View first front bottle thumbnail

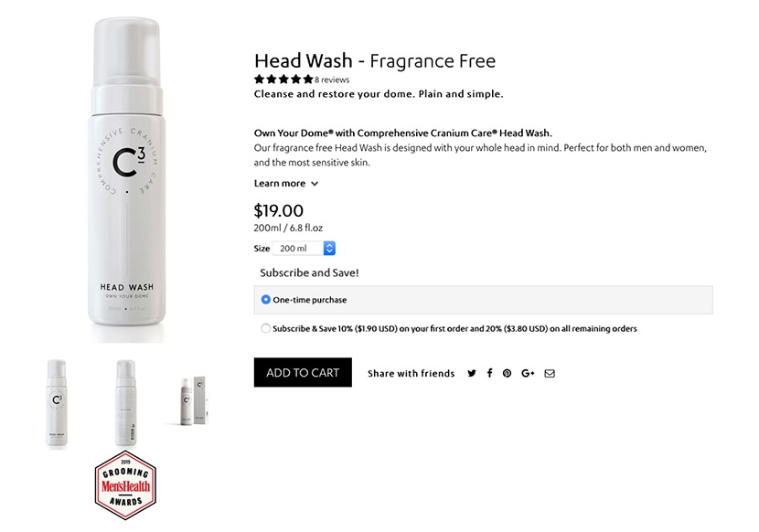(x=57, y=403)
